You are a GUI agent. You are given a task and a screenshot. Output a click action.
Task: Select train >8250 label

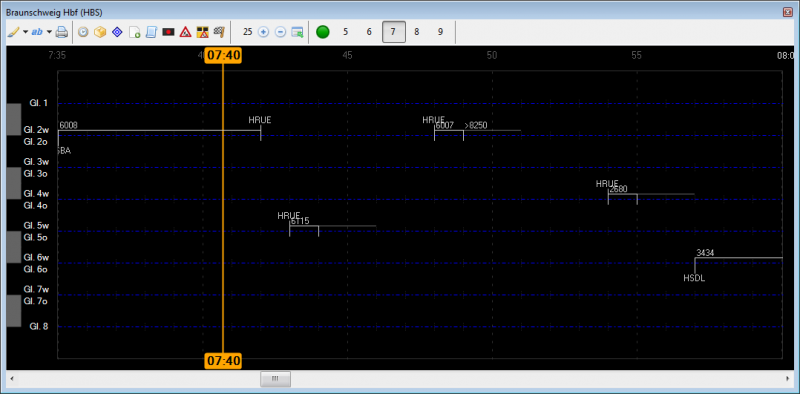click(x=476, y=126)
